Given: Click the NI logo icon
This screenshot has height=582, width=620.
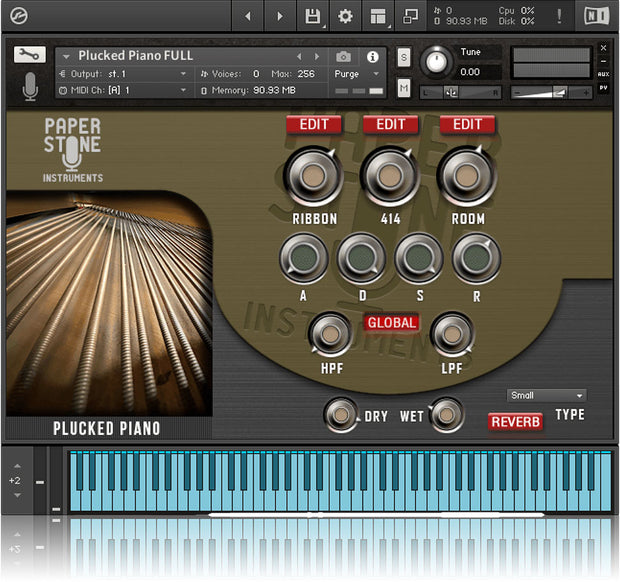Looking at the screenshot, I should click(596, 16).
